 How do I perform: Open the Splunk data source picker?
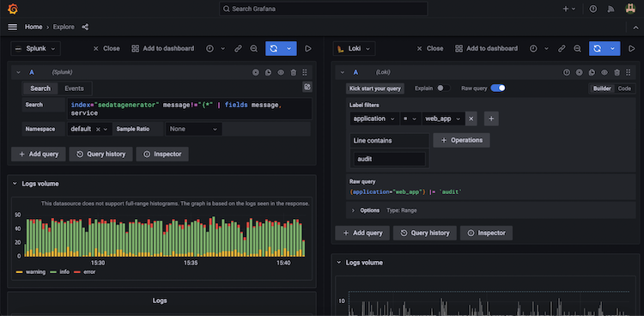tap(35, 48)
